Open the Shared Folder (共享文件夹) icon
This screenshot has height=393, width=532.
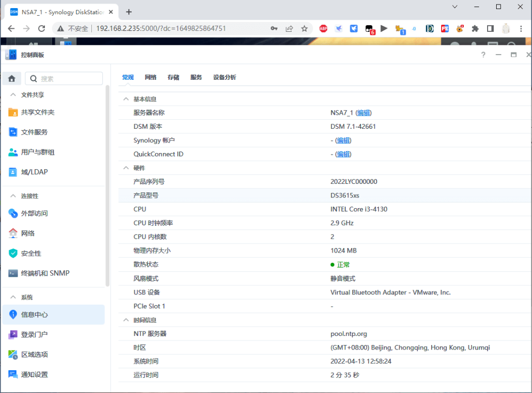coord(13,112)
